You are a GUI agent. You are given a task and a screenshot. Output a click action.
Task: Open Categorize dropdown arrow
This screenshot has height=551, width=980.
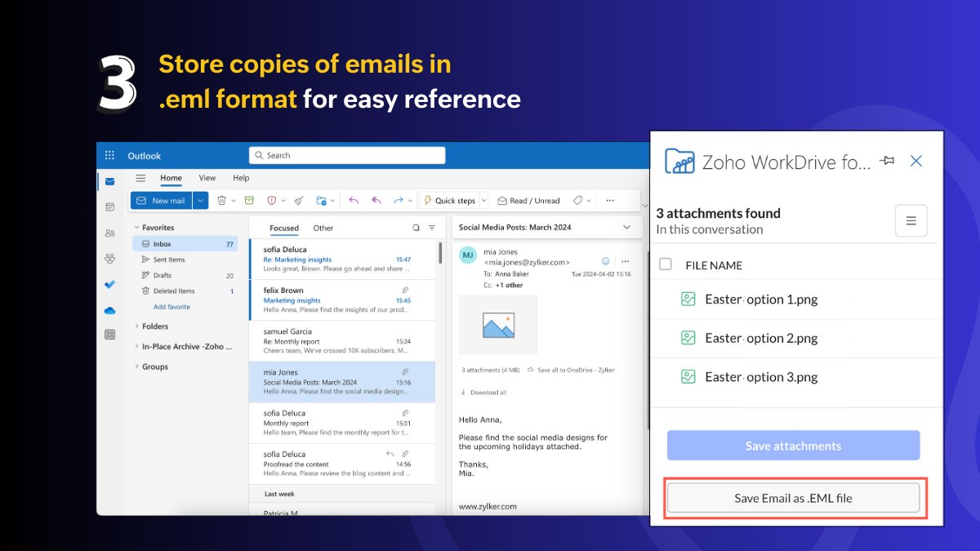[589, 201]
